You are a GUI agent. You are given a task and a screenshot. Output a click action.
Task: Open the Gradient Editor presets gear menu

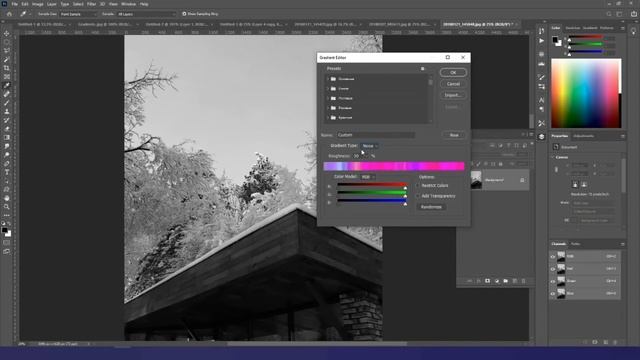(422, 69)
